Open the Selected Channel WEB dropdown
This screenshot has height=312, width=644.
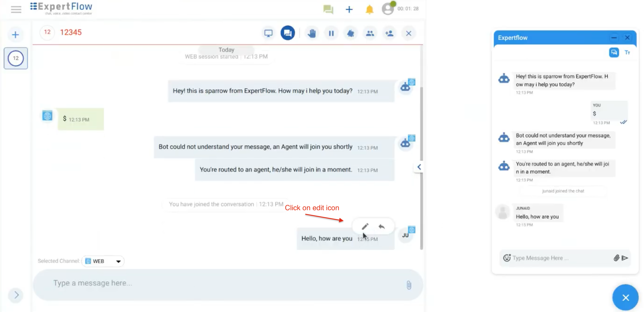(103, 261)
